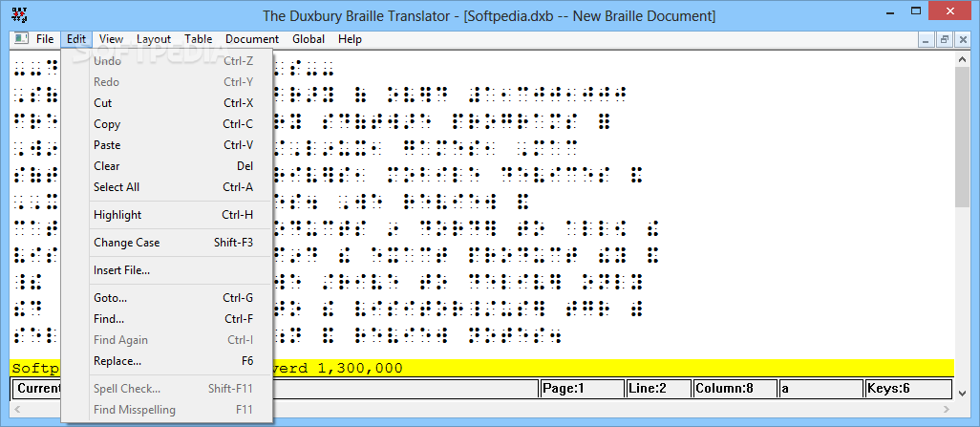The image size is (980, 427).
Task: Click the disabled Find Misspelling entry
Action: 166,410
